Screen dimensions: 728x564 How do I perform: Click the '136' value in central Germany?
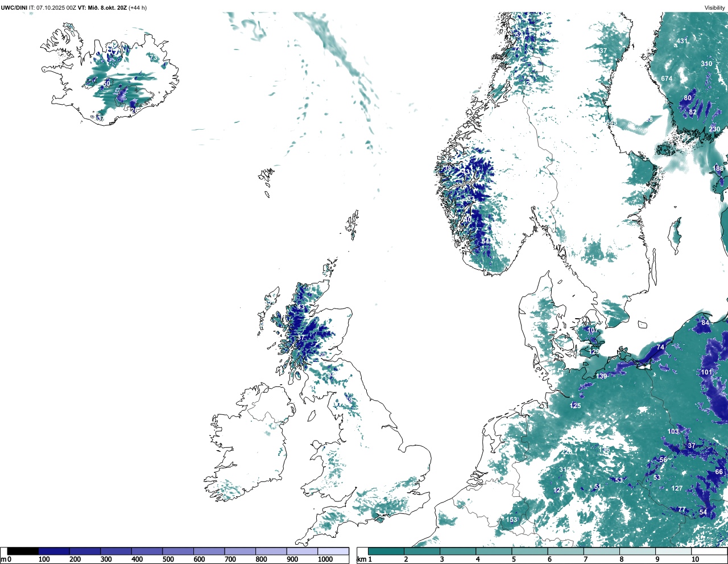coord(604,450)
